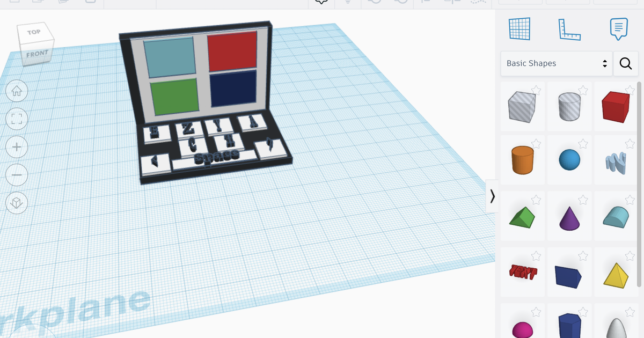Image resolution: width=644 pixels, height=338 pixels.
Task: Select the red TEXT shape
Action: click(522, 271)
